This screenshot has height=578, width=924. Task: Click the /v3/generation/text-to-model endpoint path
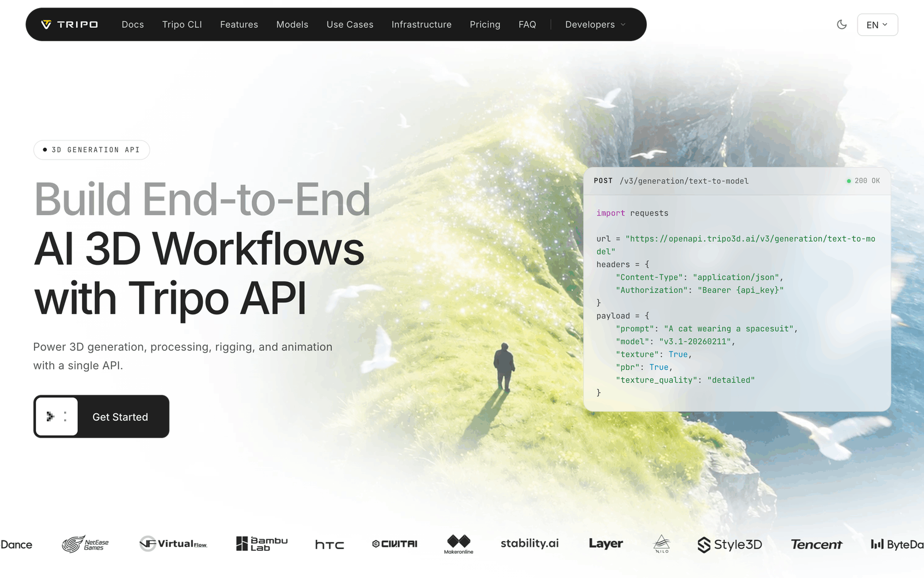point(684,181)
